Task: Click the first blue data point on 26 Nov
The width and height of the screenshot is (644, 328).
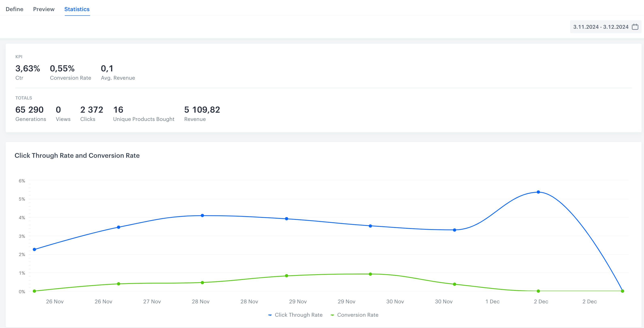Action: click(x=34, y=249)
